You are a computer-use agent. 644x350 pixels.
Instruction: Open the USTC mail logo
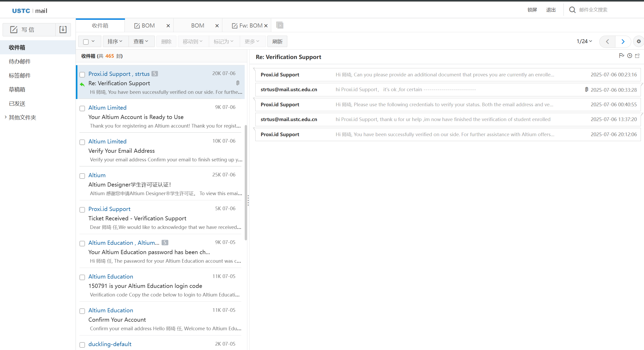(x=30, y=11)
